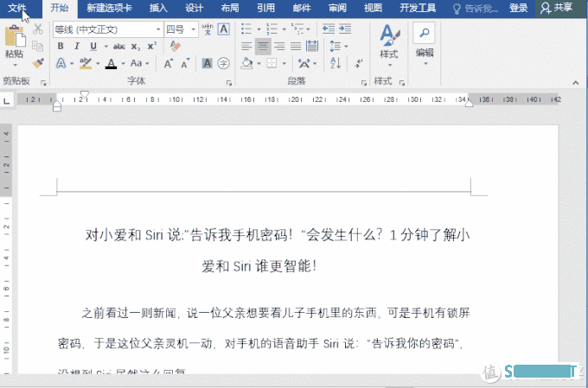Toggle subscript x₂ formatting
The image size is (588, 388).
(x=136, y=47)
